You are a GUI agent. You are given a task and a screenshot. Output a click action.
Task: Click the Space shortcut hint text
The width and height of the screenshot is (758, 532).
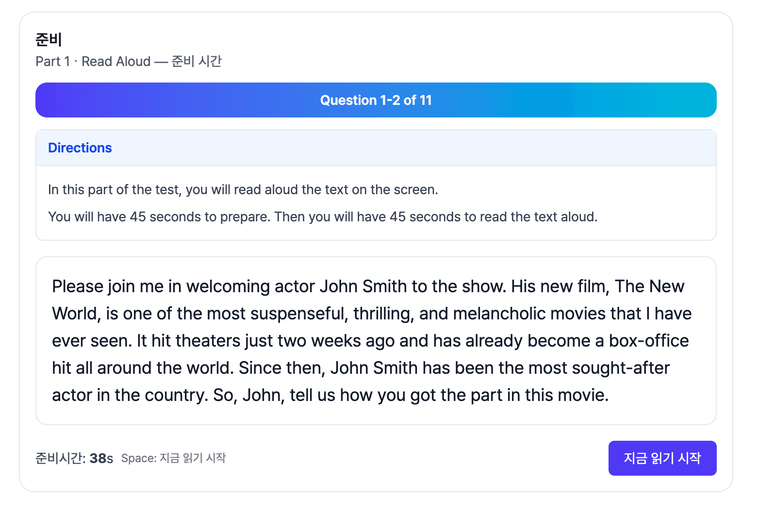coord(173,458)
